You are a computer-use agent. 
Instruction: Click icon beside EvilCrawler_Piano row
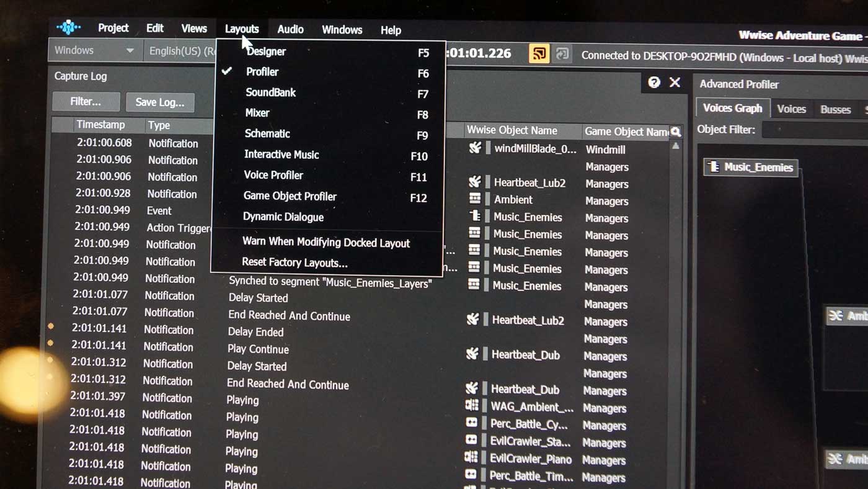471,459
